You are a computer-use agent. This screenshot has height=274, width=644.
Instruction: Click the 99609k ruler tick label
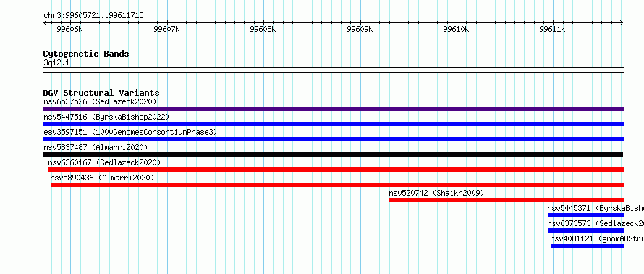pyautogui.click(x=360, y=29)
